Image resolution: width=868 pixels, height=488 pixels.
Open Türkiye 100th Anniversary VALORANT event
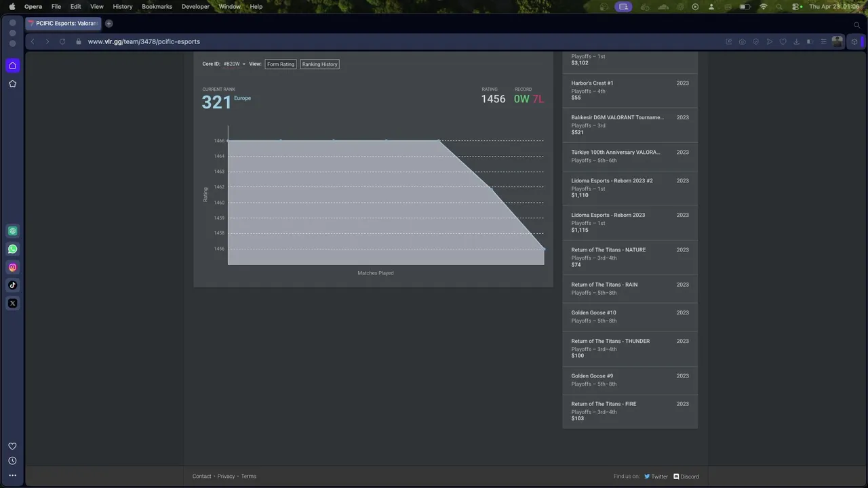tap(630, 157)
